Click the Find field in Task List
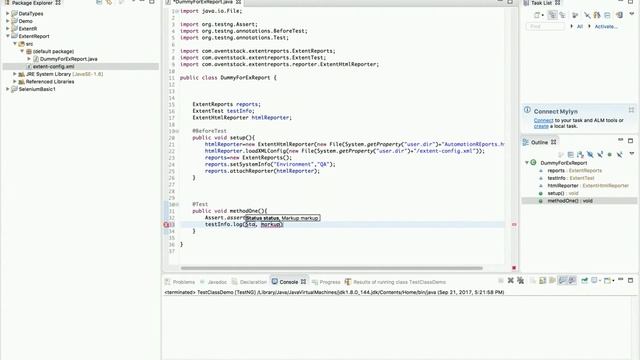The image size is (640, 360). pos(545,27)
